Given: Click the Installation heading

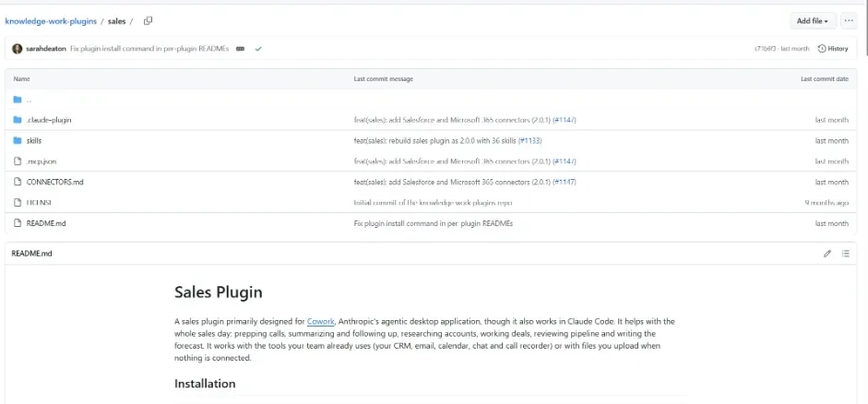Looking at the screenshot, I should coord(205,384).
